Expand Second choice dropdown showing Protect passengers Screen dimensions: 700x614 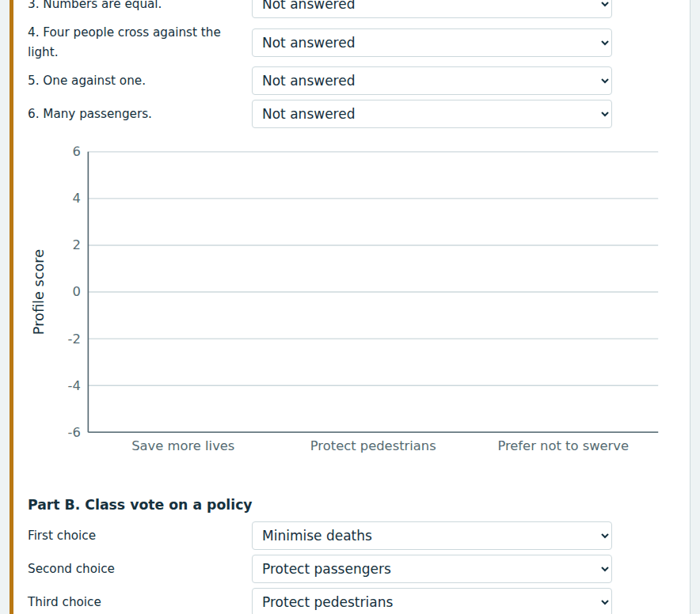coord(432,569)
